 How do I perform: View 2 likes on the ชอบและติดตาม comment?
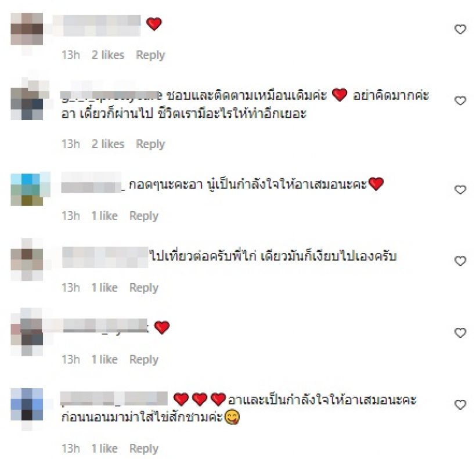click(x=108, y=144)
